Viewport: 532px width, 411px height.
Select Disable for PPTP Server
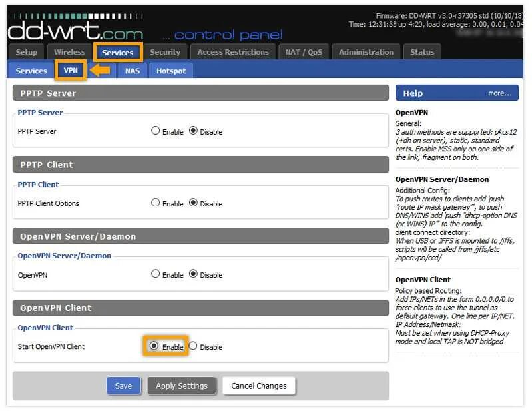click(193, 131)
